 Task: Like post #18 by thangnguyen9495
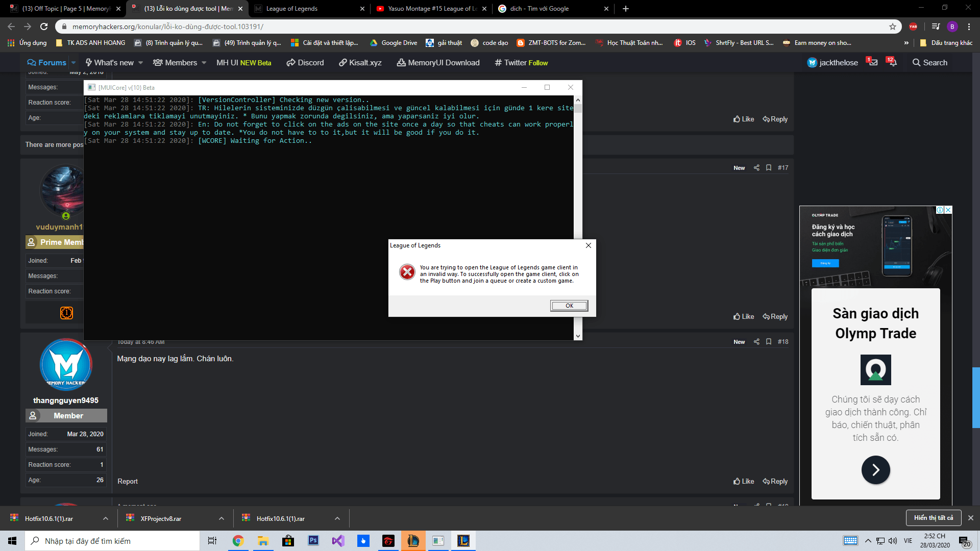[x=744, y=481]
